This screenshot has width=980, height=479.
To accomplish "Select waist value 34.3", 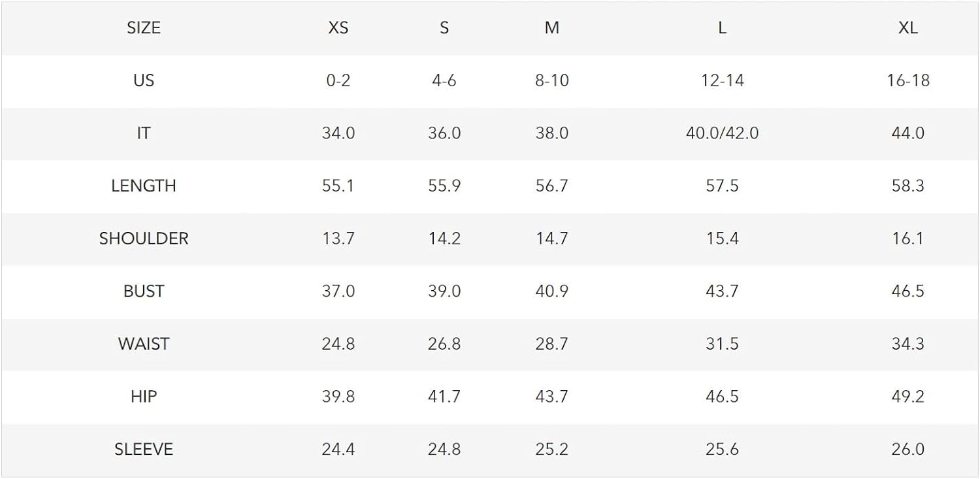I will (908, 344).
